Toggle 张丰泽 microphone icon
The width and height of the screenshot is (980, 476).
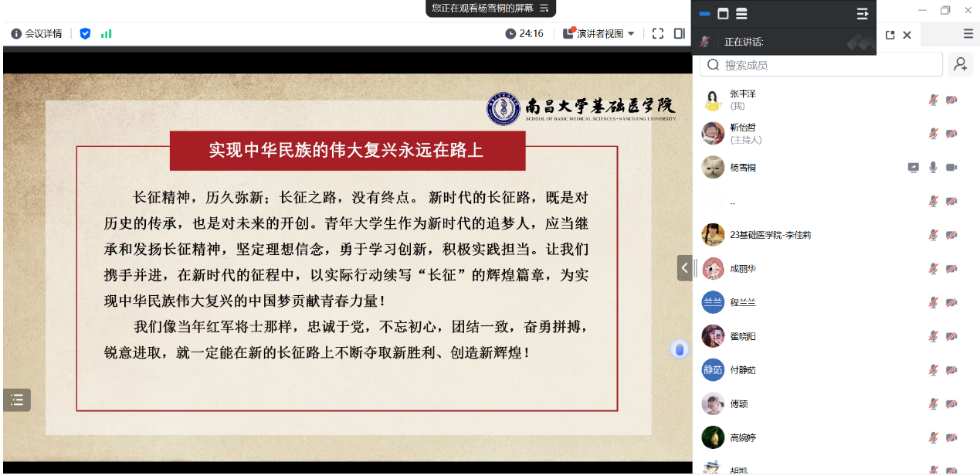pos(933,100)
